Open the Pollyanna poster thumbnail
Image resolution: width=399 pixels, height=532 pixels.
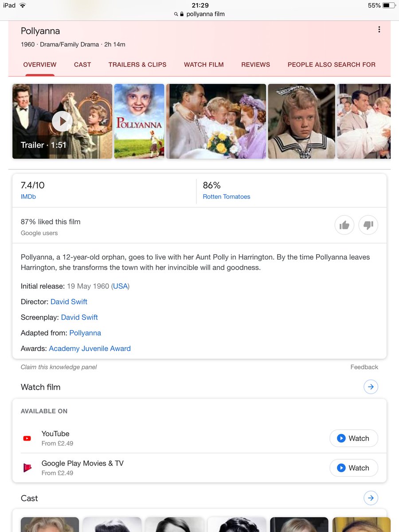[139, 121]
